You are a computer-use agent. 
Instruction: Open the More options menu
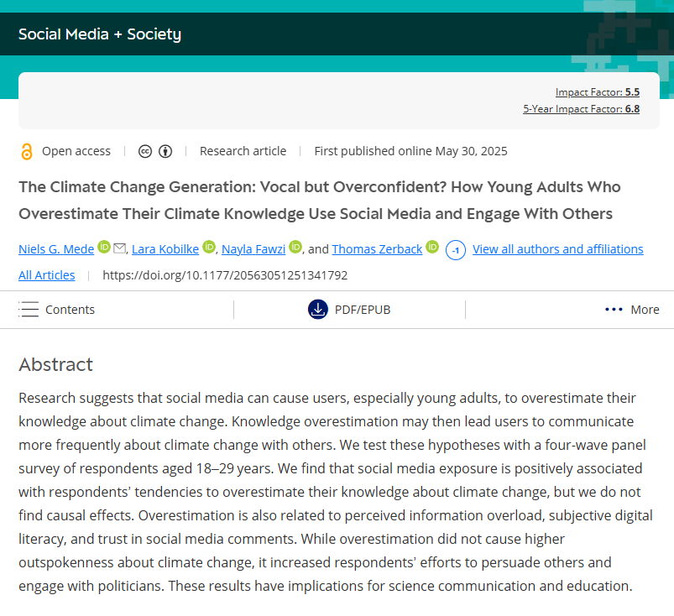click(632, 310)
